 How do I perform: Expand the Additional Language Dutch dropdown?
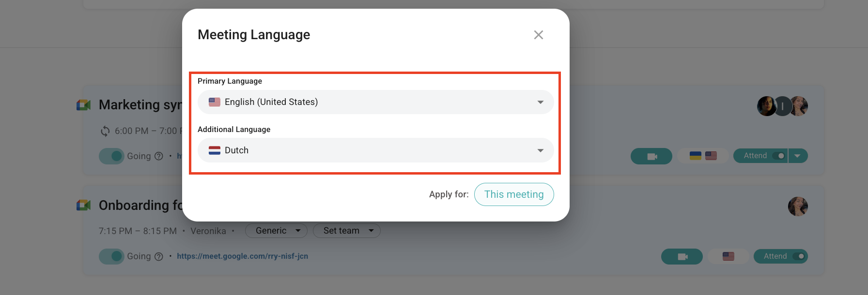tap(375, 150)
